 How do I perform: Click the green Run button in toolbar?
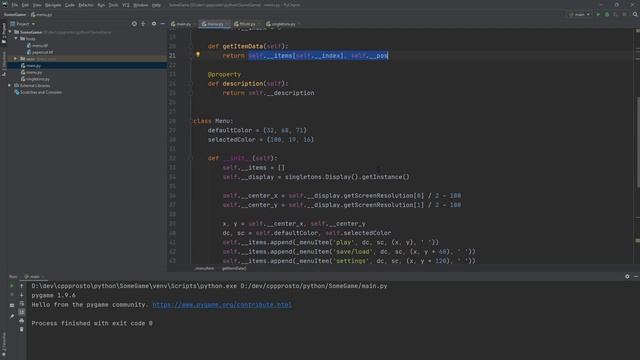tap(598, 14)
